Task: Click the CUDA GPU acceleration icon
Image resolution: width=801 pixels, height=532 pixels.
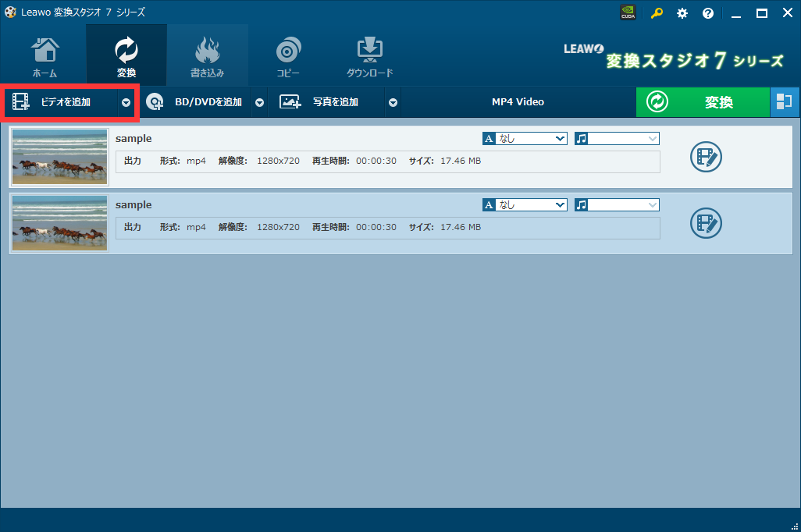Action: coord(628,12)
